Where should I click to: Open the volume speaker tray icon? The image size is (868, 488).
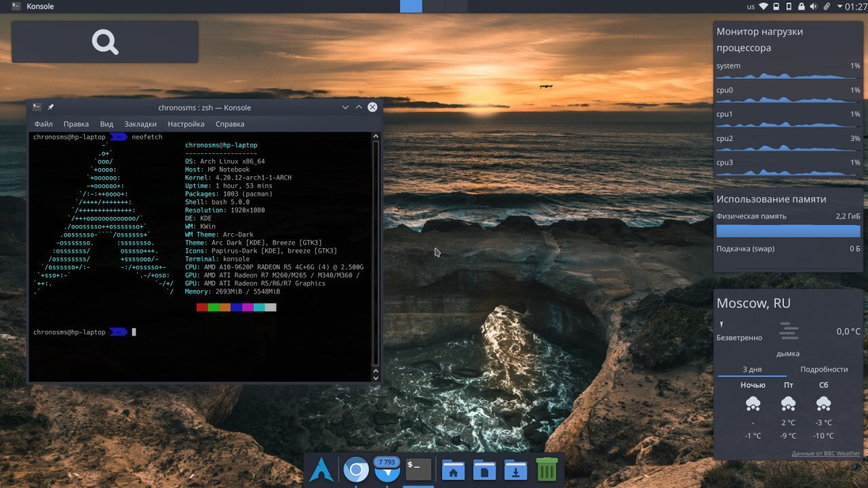(814, 7)
